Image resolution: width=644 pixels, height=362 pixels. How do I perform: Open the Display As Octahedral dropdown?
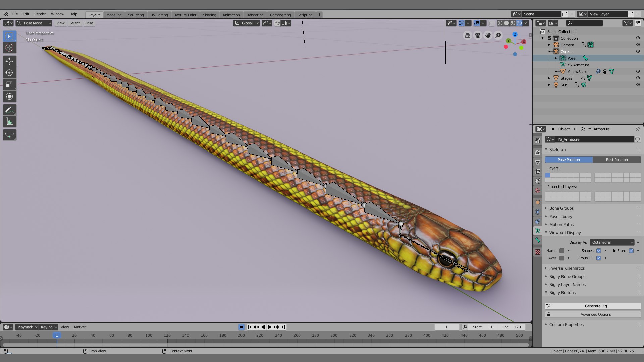612,242
